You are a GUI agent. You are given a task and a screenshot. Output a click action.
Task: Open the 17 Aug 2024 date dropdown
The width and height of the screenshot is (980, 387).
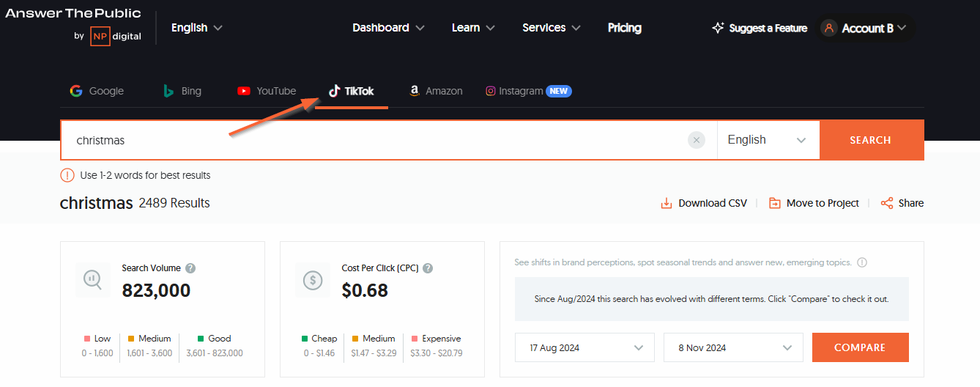pos(584,347)
